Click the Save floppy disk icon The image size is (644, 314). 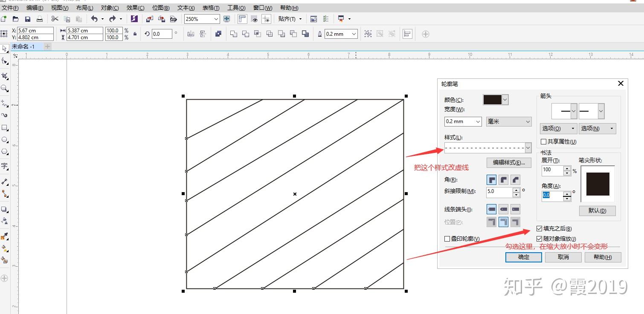(28, 19)
